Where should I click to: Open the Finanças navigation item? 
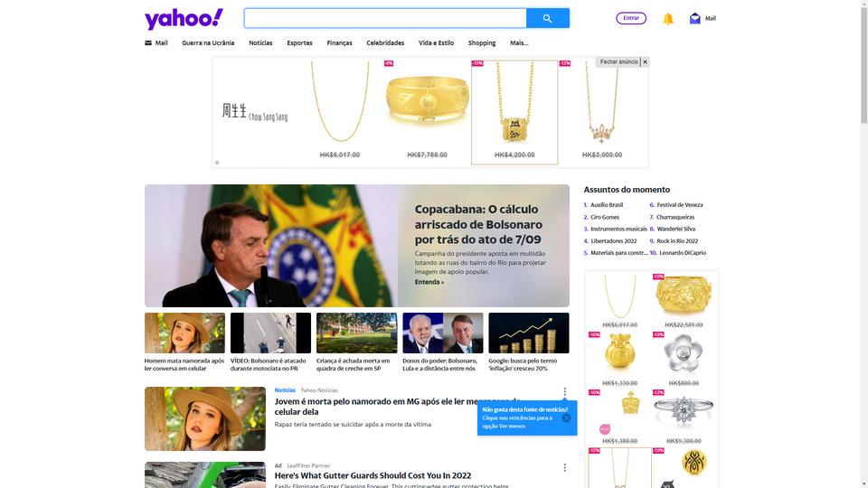[x=339, y=42]
